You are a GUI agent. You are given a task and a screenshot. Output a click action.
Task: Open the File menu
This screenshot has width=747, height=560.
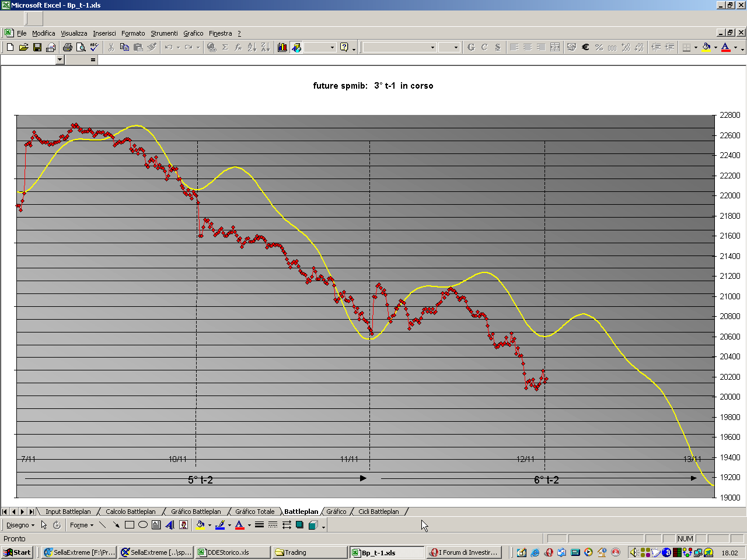click(x=22, y=33)
